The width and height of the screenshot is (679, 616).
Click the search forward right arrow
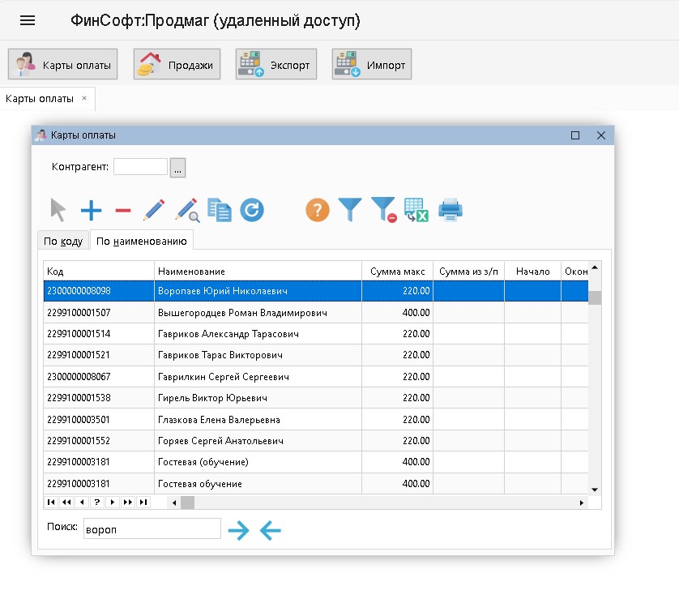(238, 530)
